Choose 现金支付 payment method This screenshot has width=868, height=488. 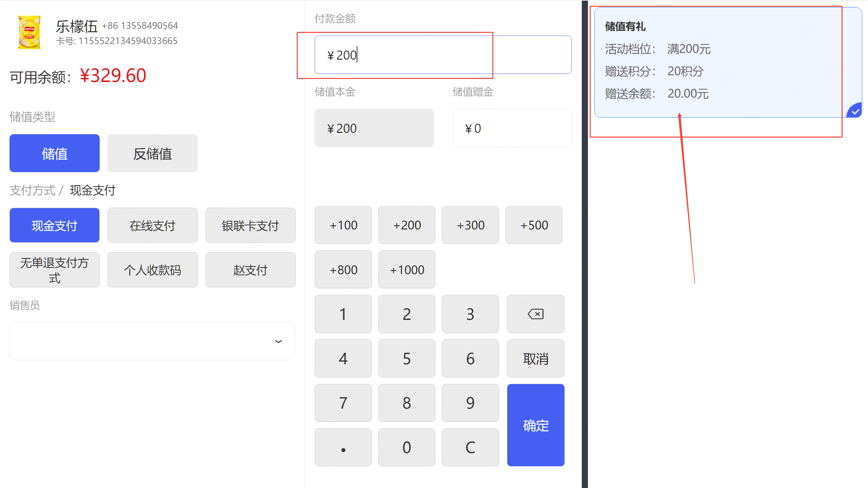54,225
